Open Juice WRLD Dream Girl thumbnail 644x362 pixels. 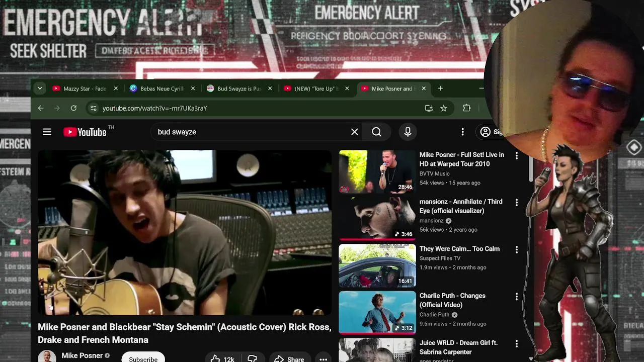(x=377, y=350)
